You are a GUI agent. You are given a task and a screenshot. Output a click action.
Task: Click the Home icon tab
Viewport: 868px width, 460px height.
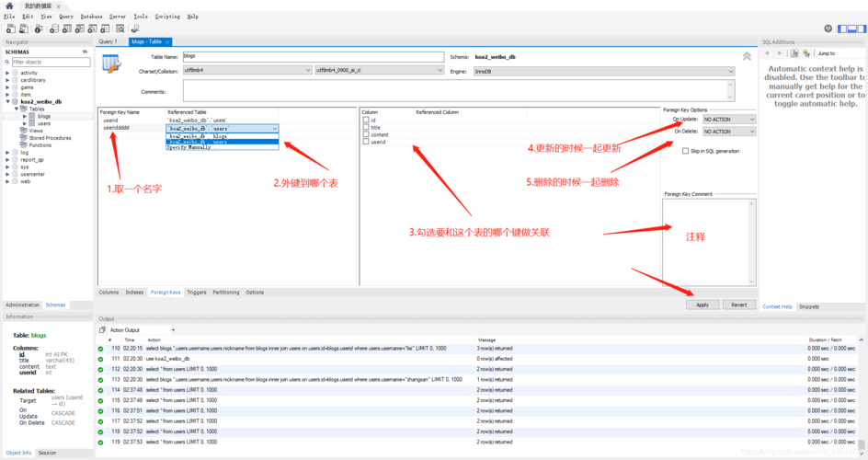pos(9,6)
